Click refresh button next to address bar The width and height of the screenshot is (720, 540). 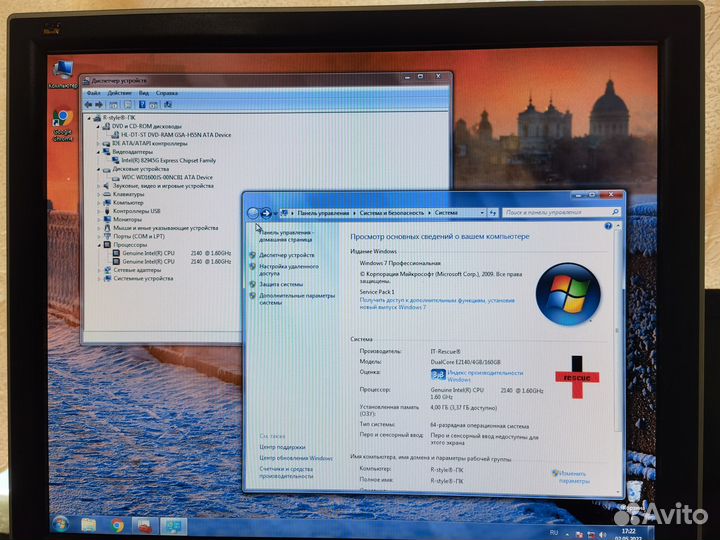tap(493, 213)
